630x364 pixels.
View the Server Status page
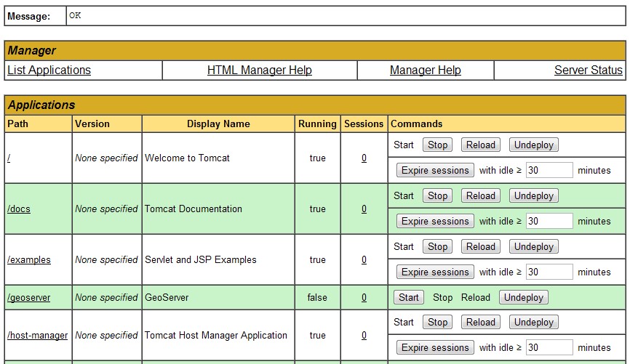coord(589,70)
